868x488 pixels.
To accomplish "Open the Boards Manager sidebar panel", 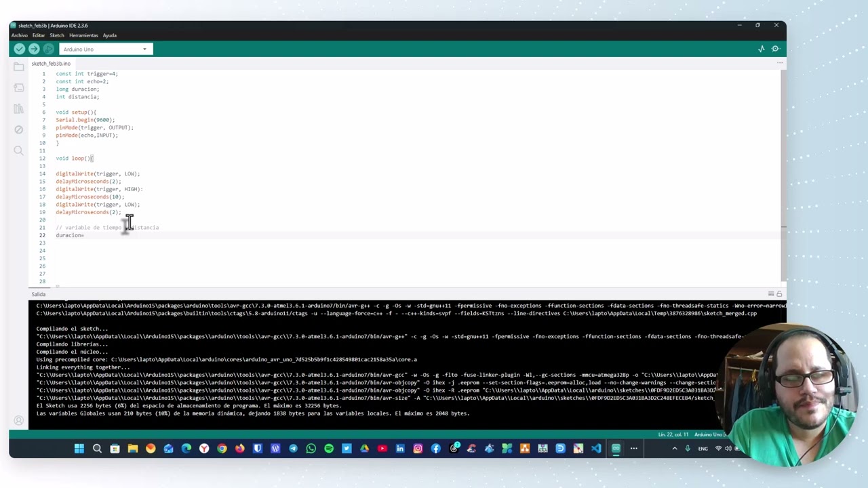I will (x=18, y=87).
